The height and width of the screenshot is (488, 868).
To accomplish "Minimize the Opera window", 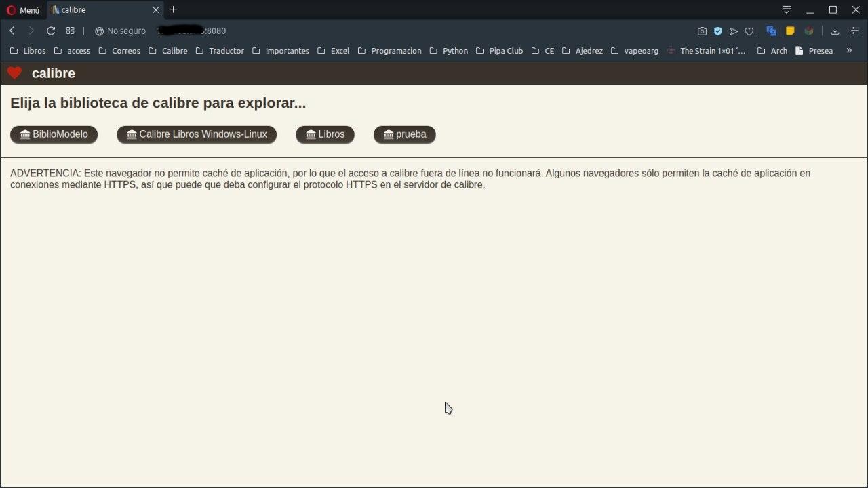I will point(810,9).
